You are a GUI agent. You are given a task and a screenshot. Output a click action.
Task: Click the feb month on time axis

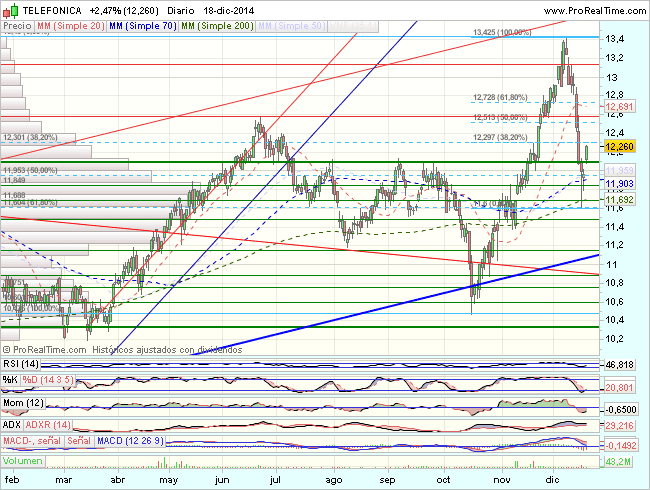coord(11,480)
